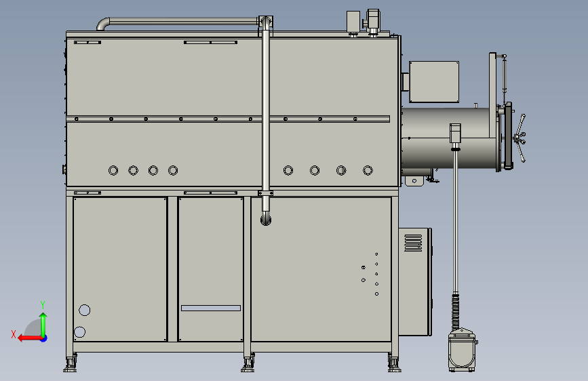Viewport: 588px width, 381px height.
Task: Click the "X" label on the orientation triad
Action: pos(14,334)
